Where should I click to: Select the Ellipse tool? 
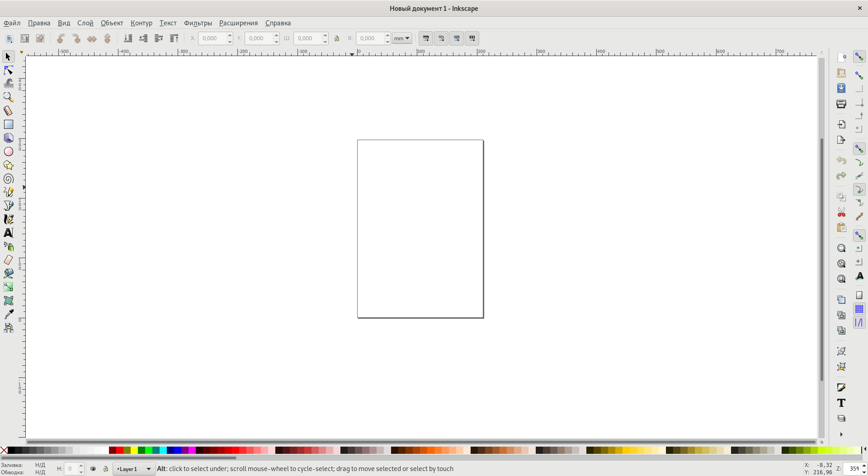(x=8, y=151)
